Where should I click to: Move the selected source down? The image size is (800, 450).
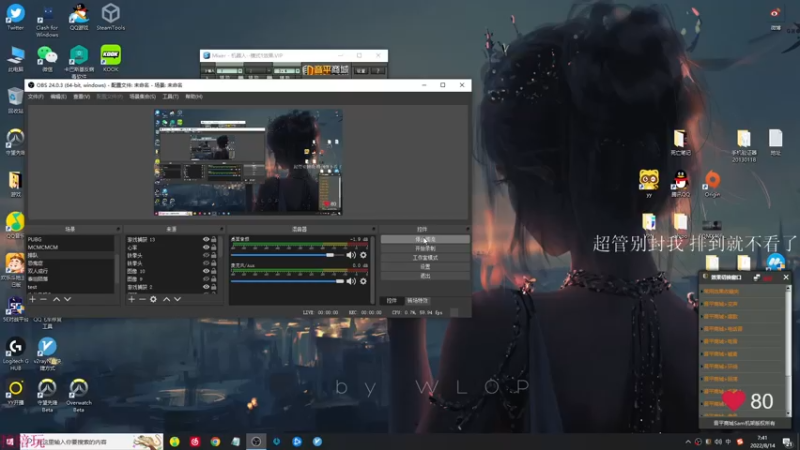(x=178, y=299)
